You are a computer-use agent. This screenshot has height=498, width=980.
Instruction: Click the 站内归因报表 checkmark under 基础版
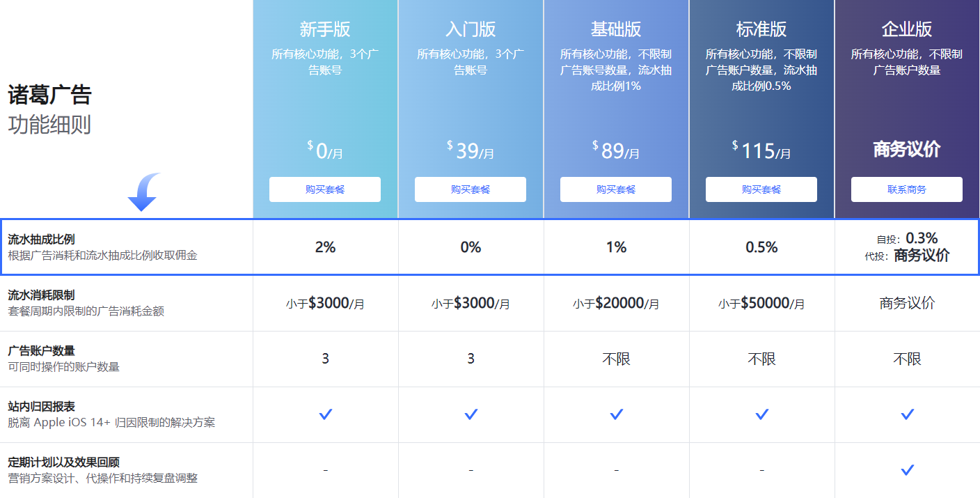[x=616, y=414]
